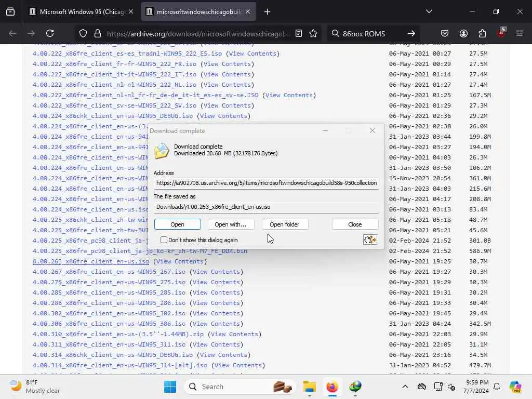Go back with browser back arrow

click(12, 33)
